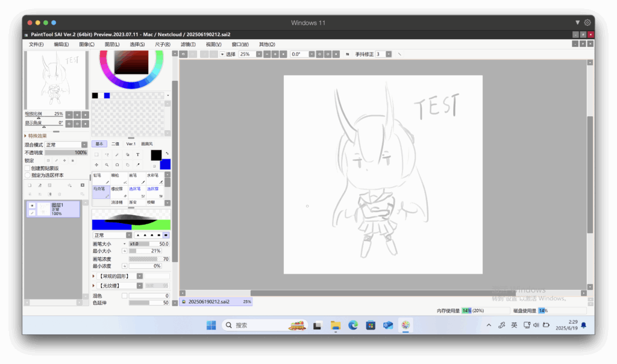The image size is (617, 364).
Task: Enable the 指定为选区样本 checkbox
Action: [27, 175]
